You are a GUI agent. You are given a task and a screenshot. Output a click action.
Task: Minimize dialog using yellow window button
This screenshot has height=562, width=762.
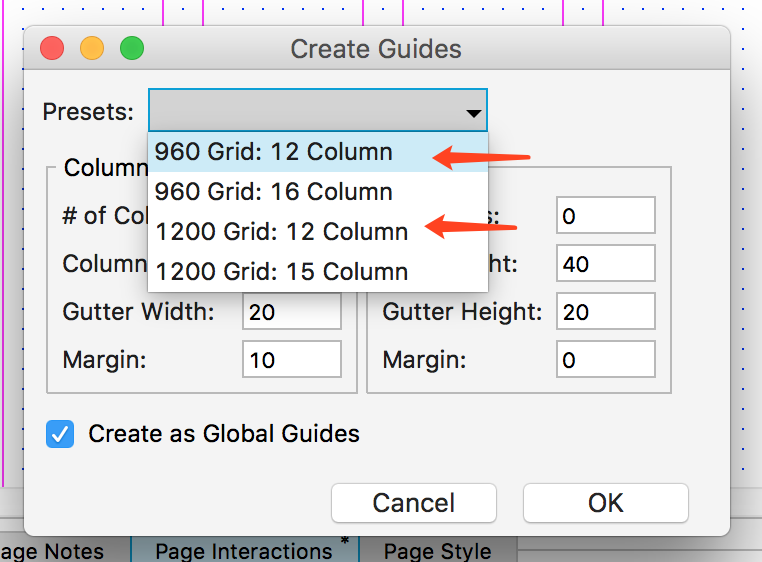coord(92,48)
